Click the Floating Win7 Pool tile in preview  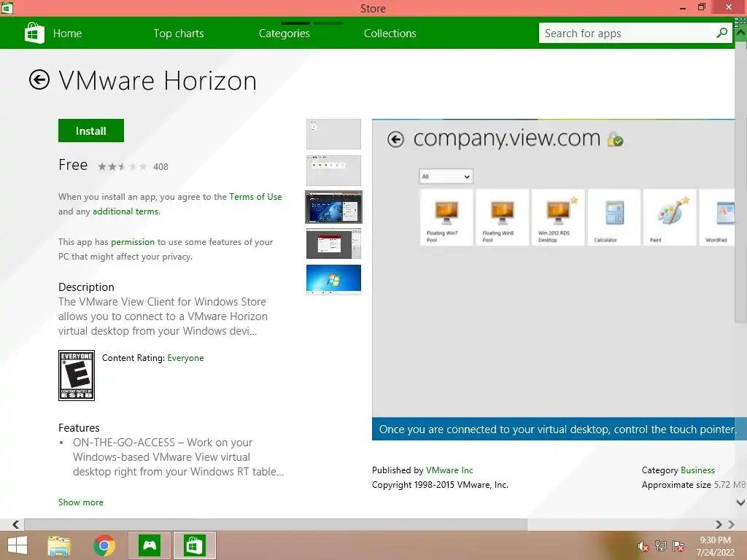[446, 217]
